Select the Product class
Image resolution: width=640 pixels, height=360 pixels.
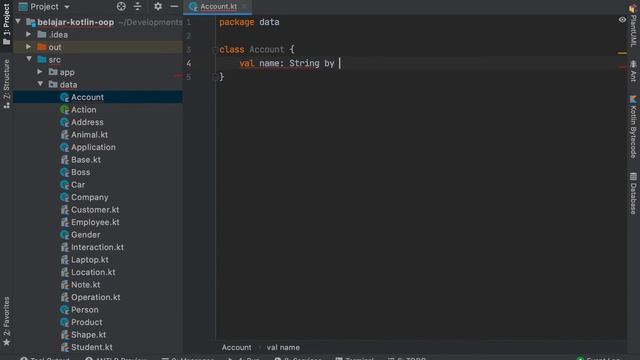[87, 322]
